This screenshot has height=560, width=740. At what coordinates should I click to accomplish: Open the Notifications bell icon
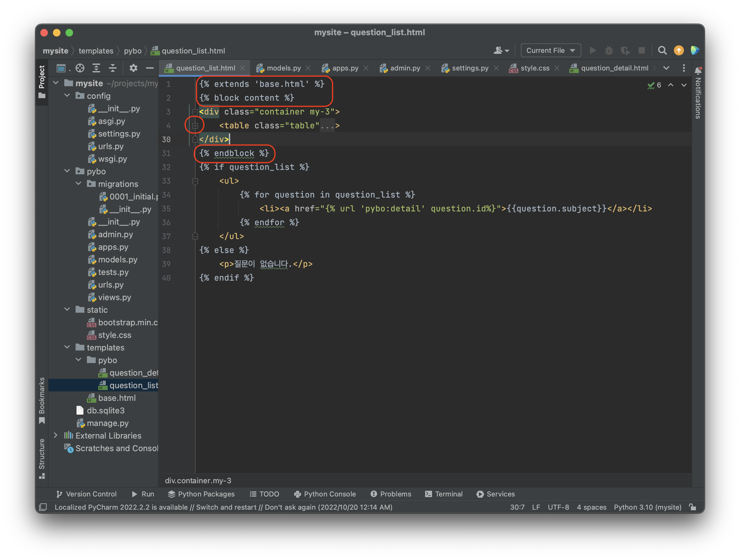pyautogui.click(x=698, y=70)
